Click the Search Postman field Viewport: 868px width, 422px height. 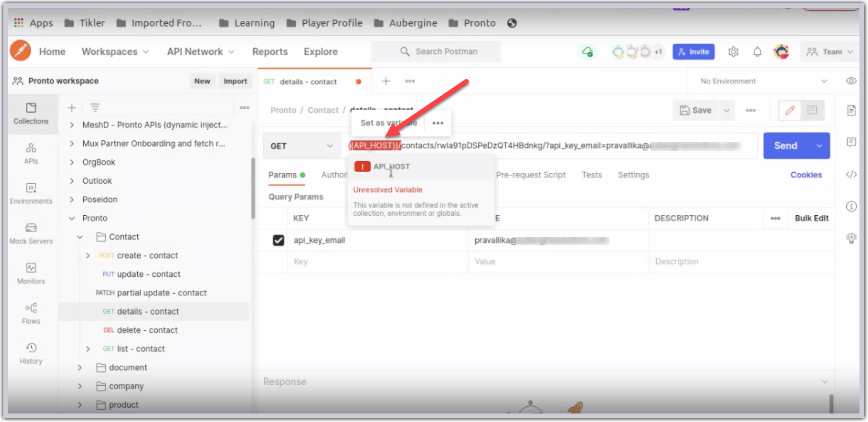point(436,52)
